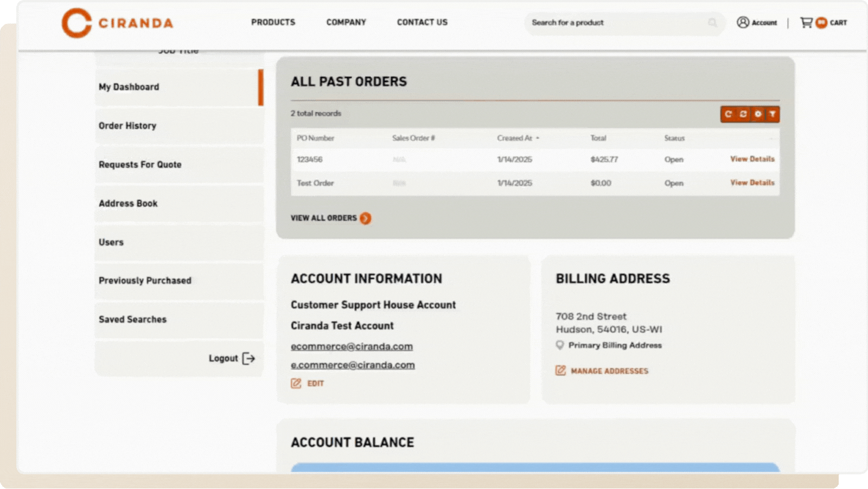Open Address Book section

(179, 203)
